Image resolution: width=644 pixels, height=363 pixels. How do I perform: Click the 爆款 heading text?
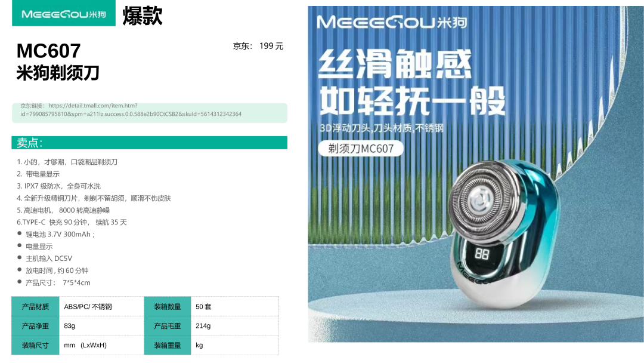click(x=142, y=16)
